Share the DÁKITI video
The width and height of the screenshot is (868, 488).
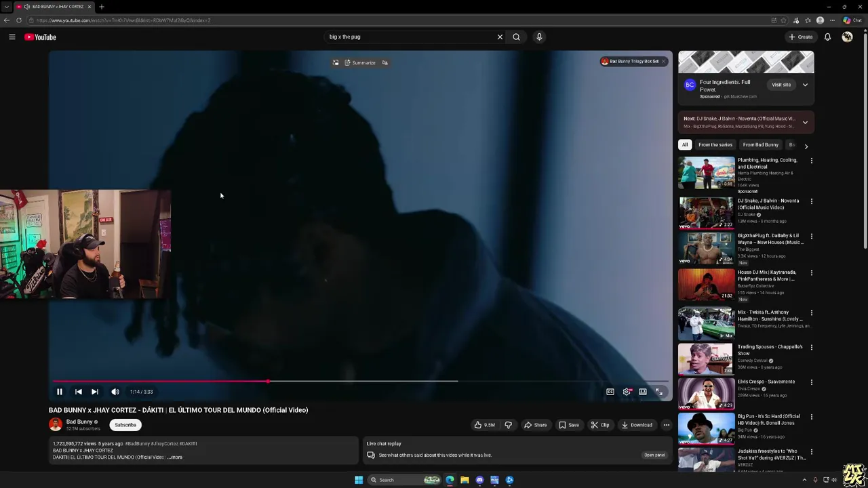click(535, 425)
